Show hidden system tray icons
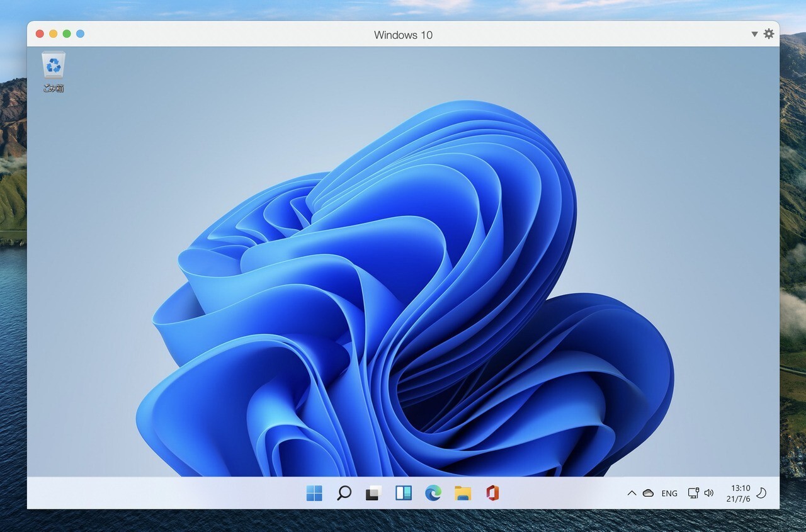 coord(632,494)
